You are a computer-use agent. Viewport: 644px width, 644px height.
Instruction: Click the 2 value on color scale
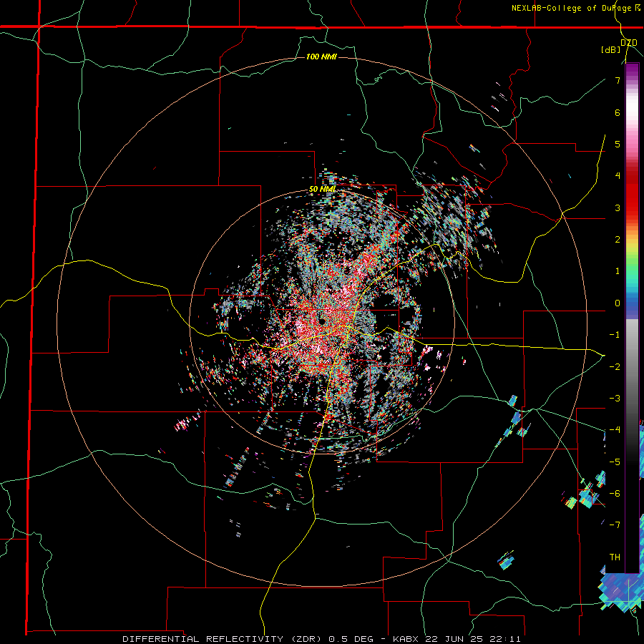click(x=618, y=240)
